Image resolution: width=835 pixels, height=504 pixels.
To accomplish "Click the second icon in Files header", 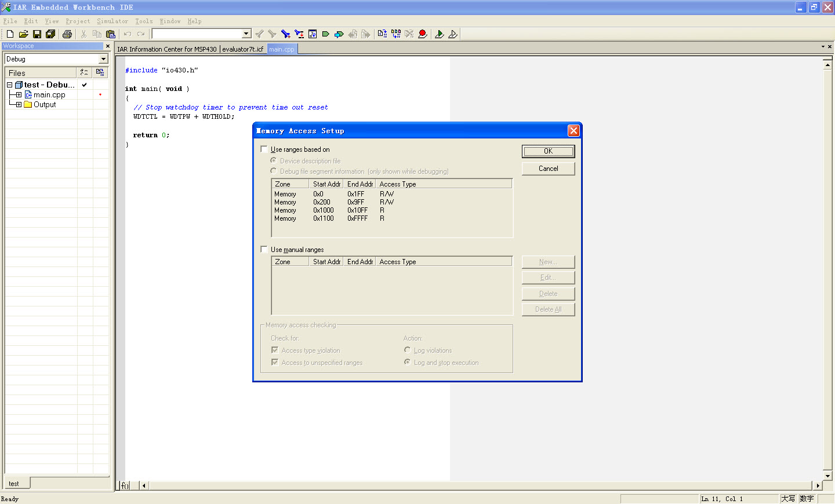I will [x=100, y=72].
